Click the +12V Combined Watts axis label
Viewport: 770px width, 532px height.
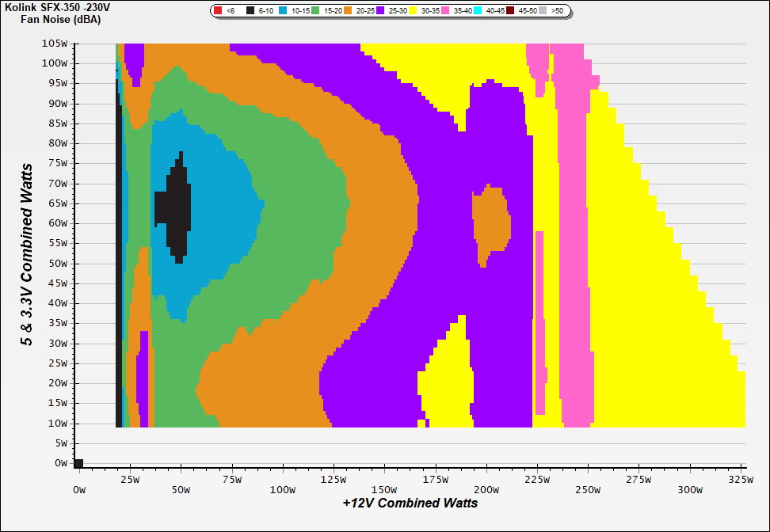(x=410, y=503)
